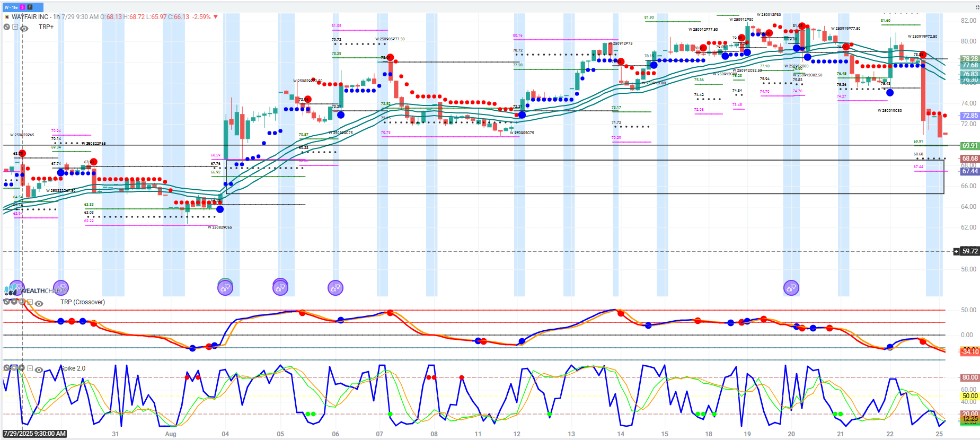Toggle visibility of Spike 2.0 indicator
The width and height of the screenshot is (980, 440).
pyautogui.click(x=39, y=369)
